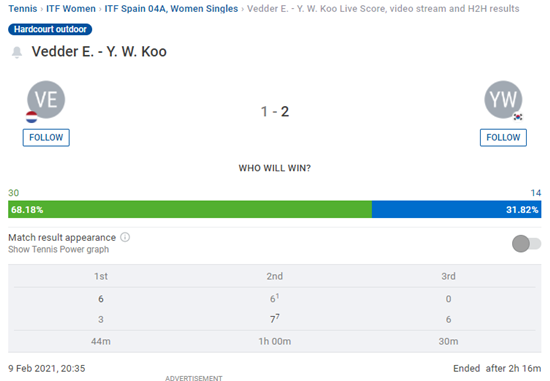Select the 3rd set column header
Screen dimensions: 550x381
[x=448, y=276]
